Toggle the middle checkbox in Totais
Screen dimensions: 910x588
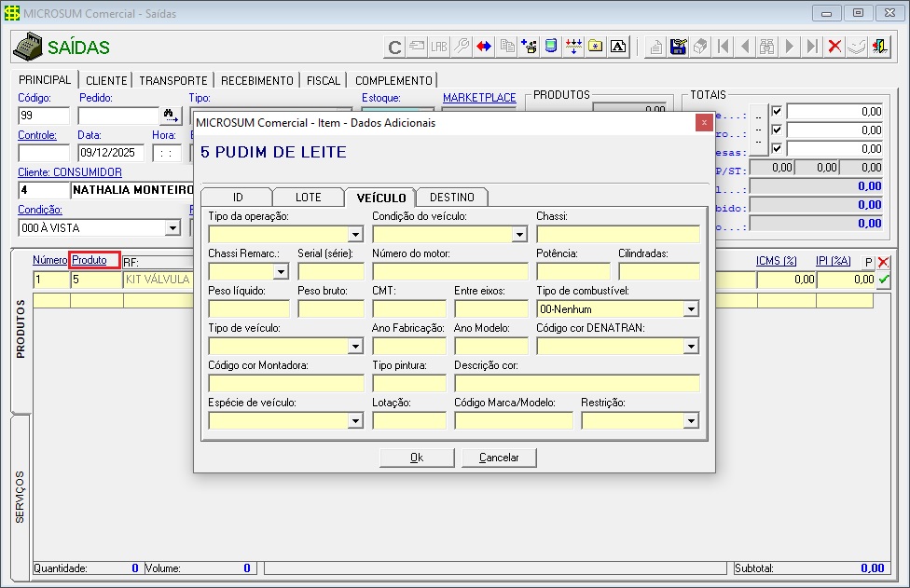[x=777, y=130]
